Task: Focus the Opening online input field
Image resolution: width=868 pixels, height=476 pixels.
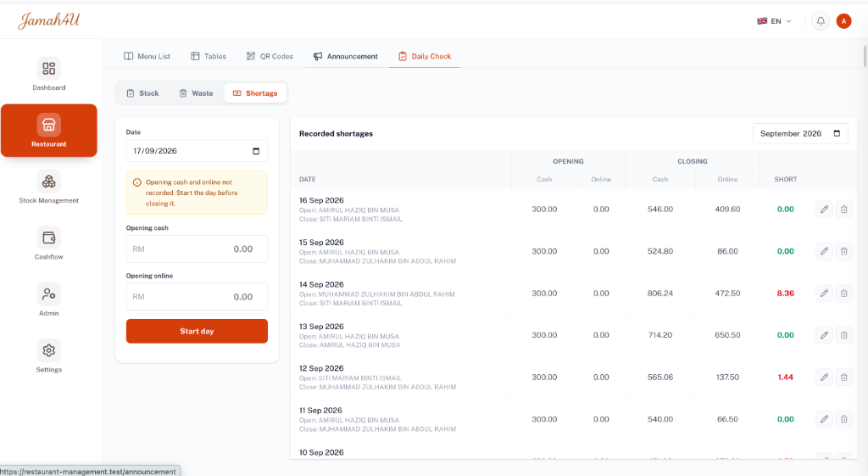Action: click(x=197, y=297)
